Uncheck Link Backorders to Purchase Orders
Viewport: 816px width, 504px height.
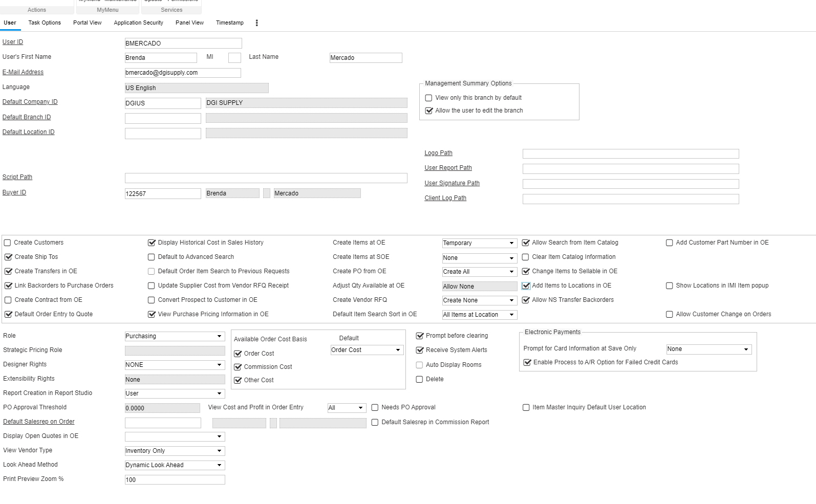coord(8,286)
